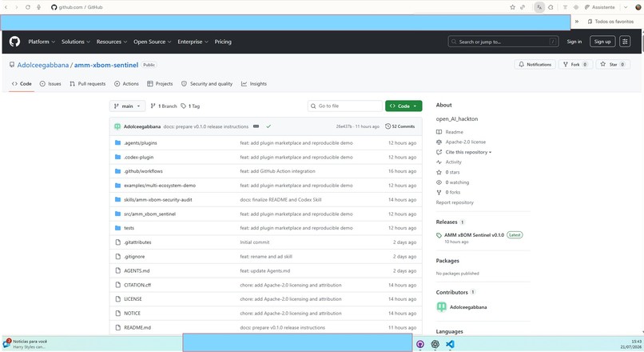Click the Sign up button
This screenshot has width=644, height=352.
tap(602, 42)
